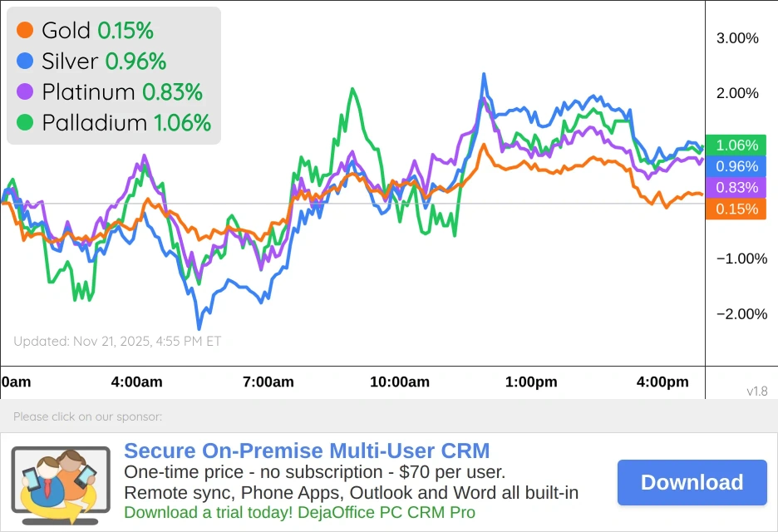Click the blue Silver legend dot
778x532 pixels.
[x=25, y=61]
